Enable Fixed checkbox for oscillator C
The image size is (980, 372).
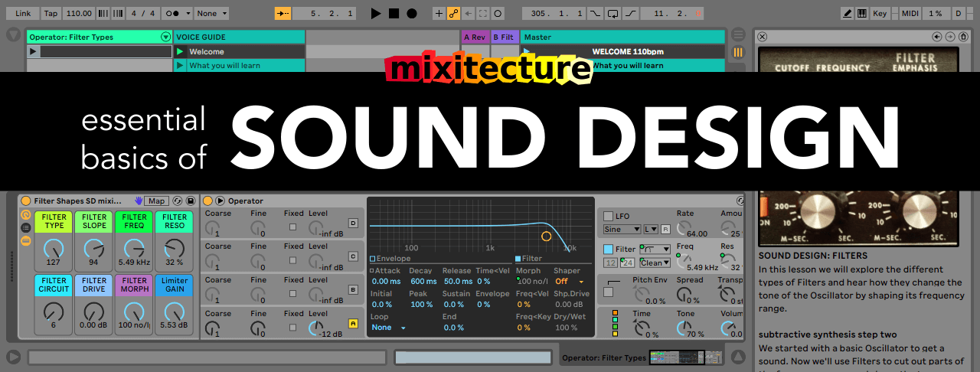292,261
